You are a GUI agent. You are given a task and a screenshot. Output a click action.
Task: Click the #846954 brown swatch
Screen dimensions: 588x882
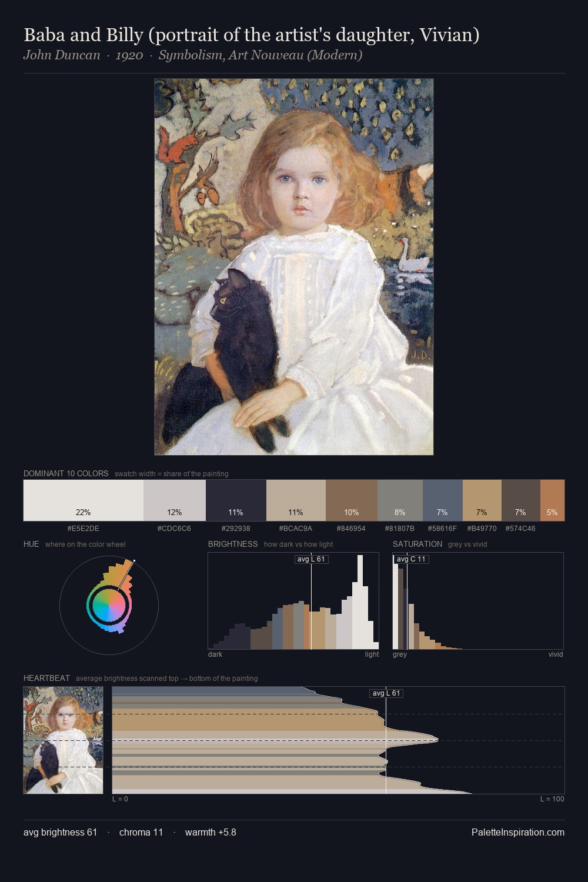[x=352, y=500]
